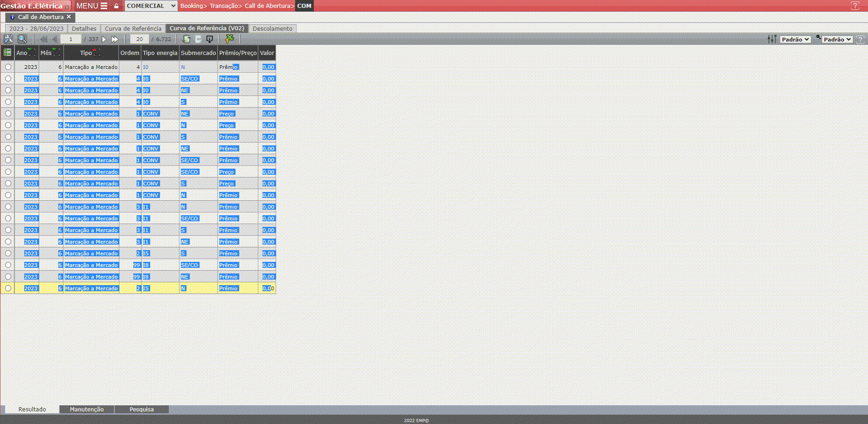Switch to the Descolamento tab
The width and height of the screenshot is (868, 424).
click(x=272, y=28)
